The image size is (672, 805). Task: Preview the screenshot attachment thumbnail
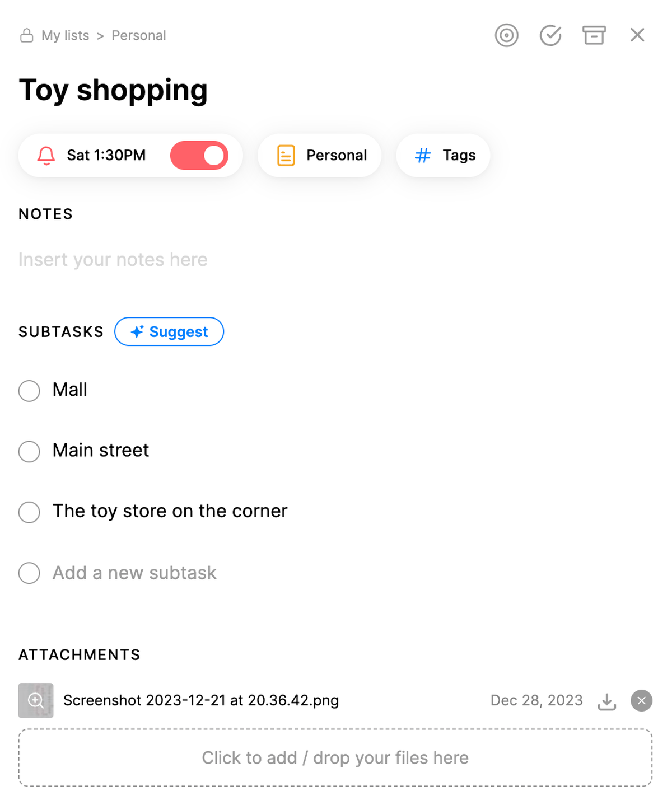(36, 701)
